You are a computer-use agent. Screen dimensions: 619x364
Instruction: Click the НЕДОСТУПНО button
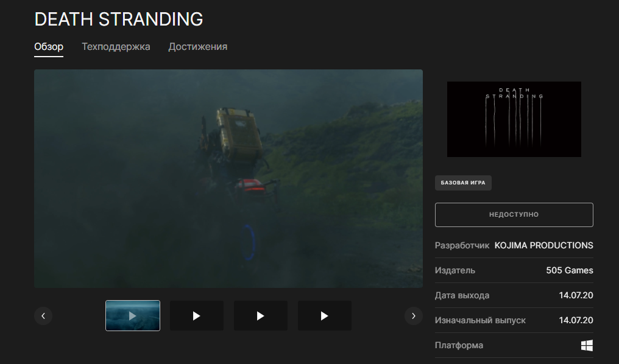[x=514, y=214]
